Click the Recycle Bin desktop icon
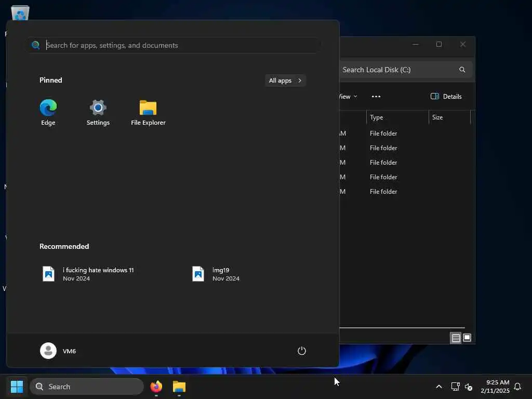The width and height of the screenshot is (532, 399). (x=20, y=13)
